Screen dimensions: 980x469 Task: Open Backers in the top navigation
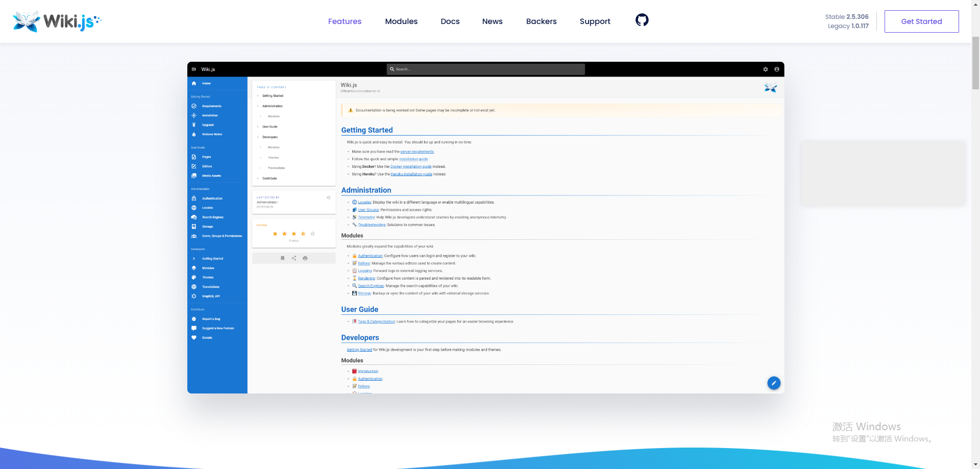point(542,21)
